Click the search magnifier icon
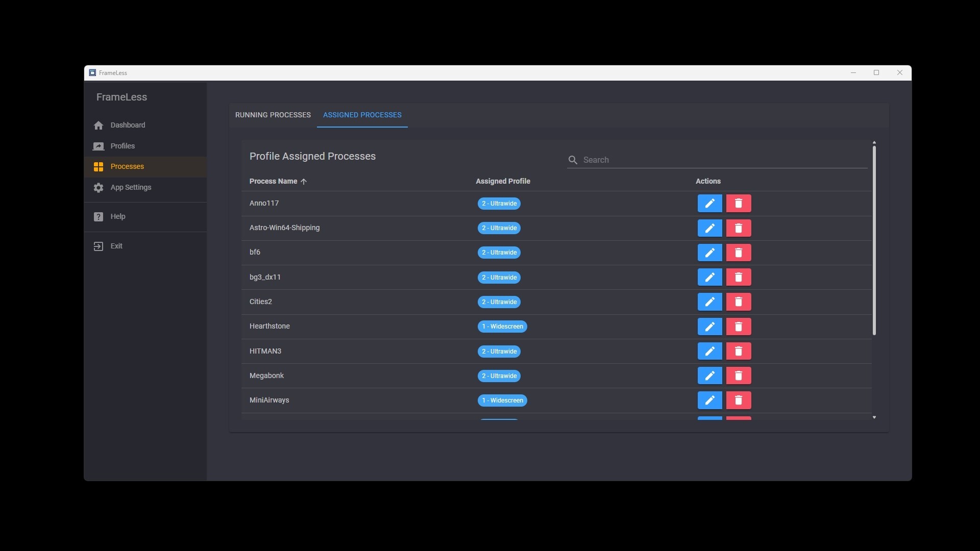The width and height of the screenshot is (980, 551). point(573,160)
